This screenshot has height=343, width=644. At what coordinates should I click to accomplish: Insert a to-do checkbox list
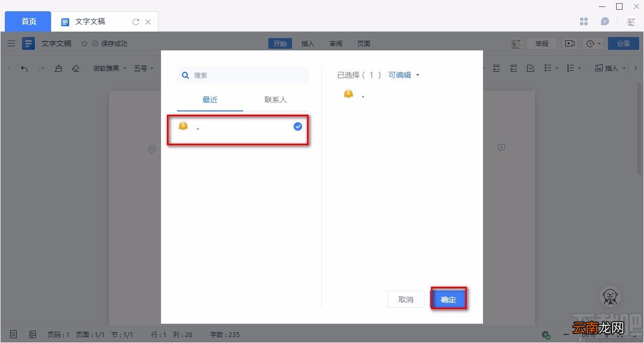click(x=531, y=68)
